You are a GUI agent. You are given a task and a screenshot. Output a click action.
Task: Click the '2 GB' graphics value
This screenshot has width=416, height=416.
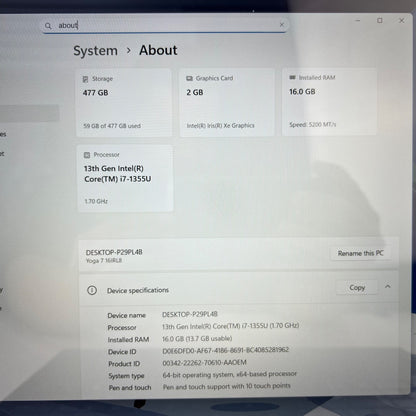click(195, 92)
